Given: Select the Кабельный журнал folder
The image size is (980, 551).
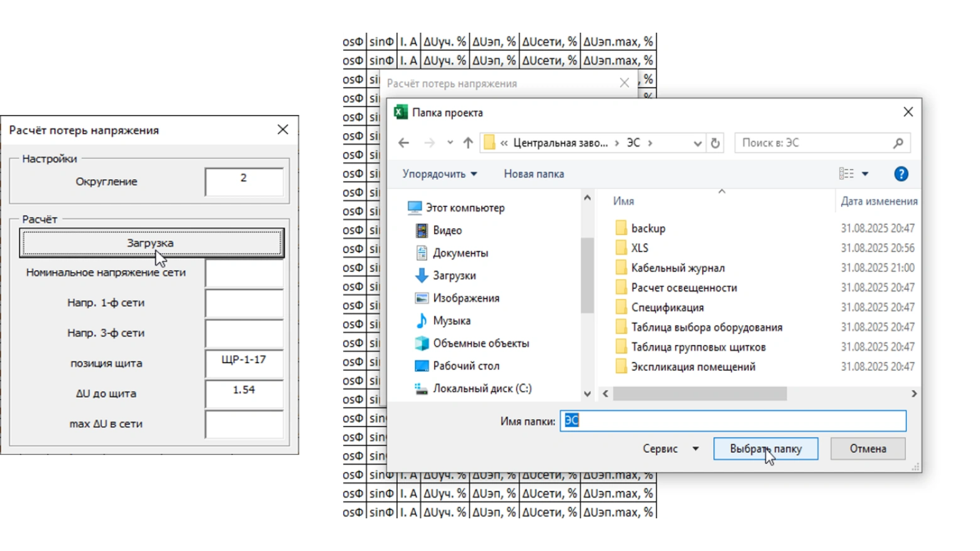Looking at the screenshot, I should pos(678,268).
